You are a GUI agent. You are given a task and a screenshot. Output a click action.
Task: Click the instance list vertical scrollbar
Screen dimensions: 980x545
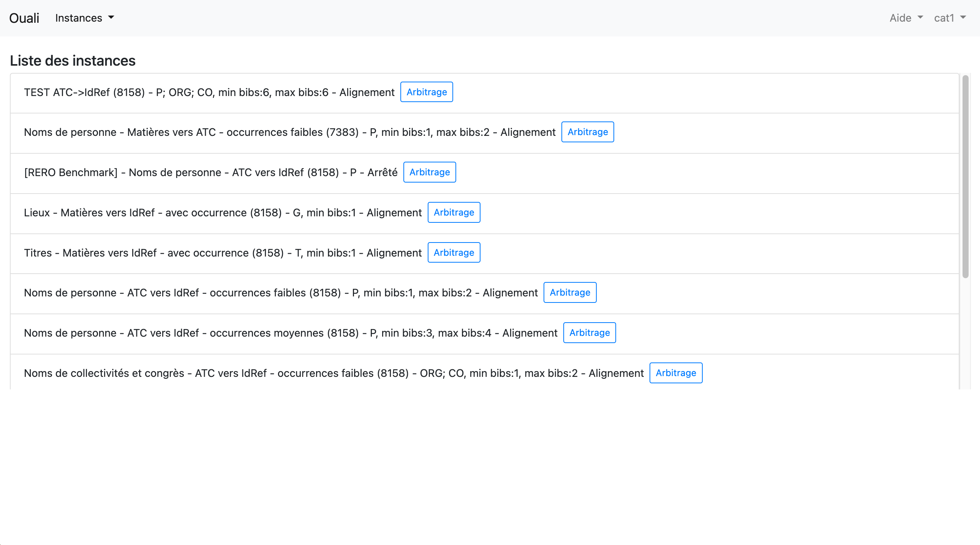pos(965,177)
